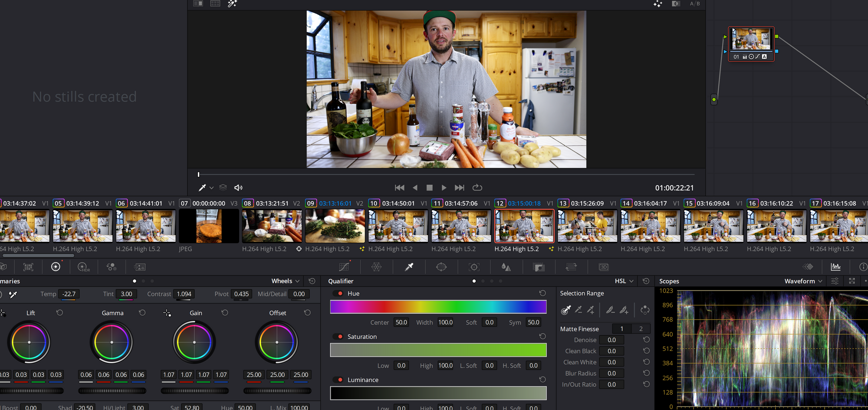The height and width of the screenshot is (410, 868).
Task: Click the Gain white point picker crosshair
Action: [x=167, y=313]
